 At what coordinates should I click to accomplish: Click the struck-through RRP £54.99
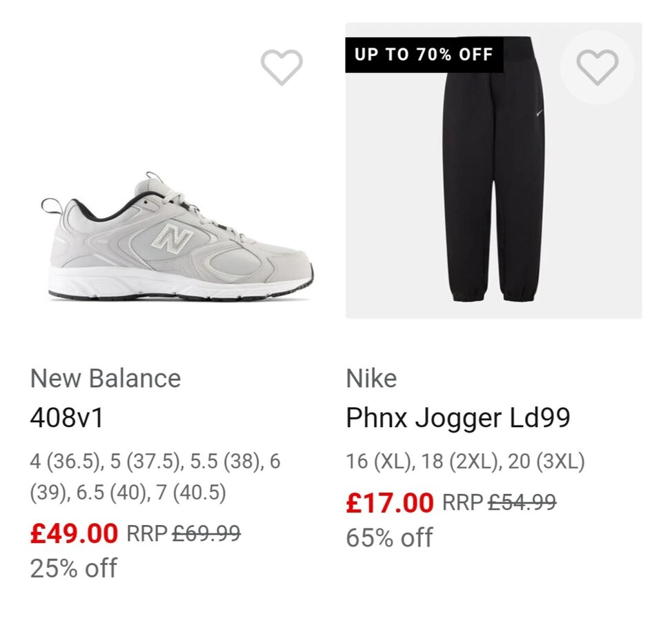click(x=522, y=502)
